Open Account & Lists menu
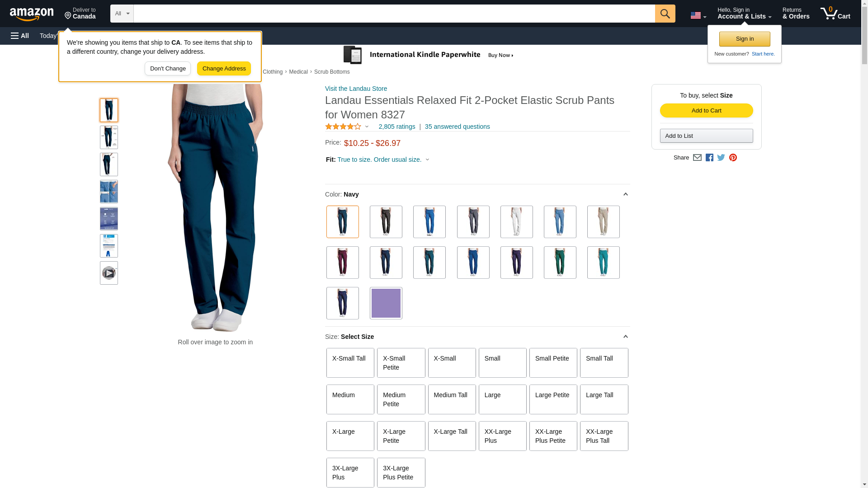 [x=744, y=14]
